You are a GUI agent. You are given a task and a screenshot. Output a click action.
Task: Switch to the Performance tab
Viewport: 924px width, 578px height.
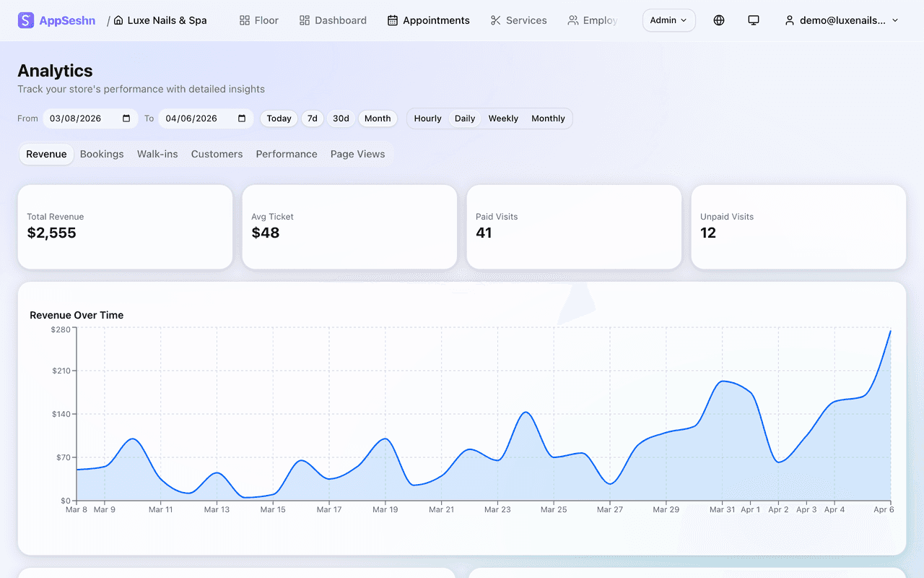click(287, 154)
